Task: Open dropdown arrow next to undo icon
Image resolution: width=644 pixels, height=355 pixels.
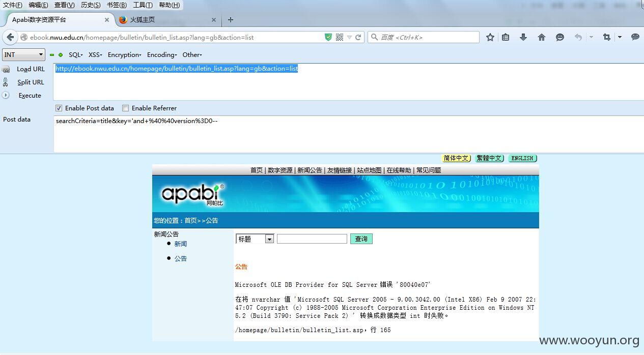Action: pos(591,37)
